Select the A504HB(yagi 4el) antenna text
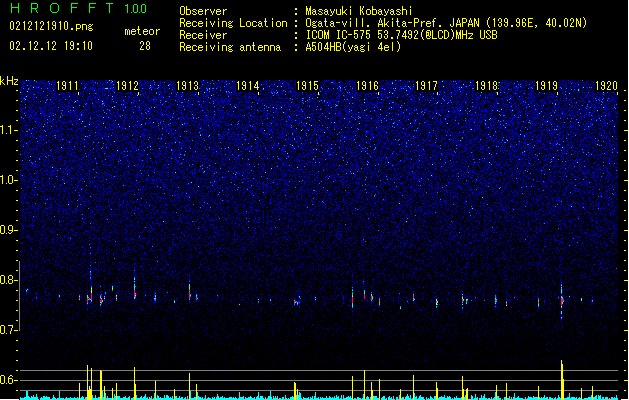This screenshot has height=400, width=629. click(353, 47)
